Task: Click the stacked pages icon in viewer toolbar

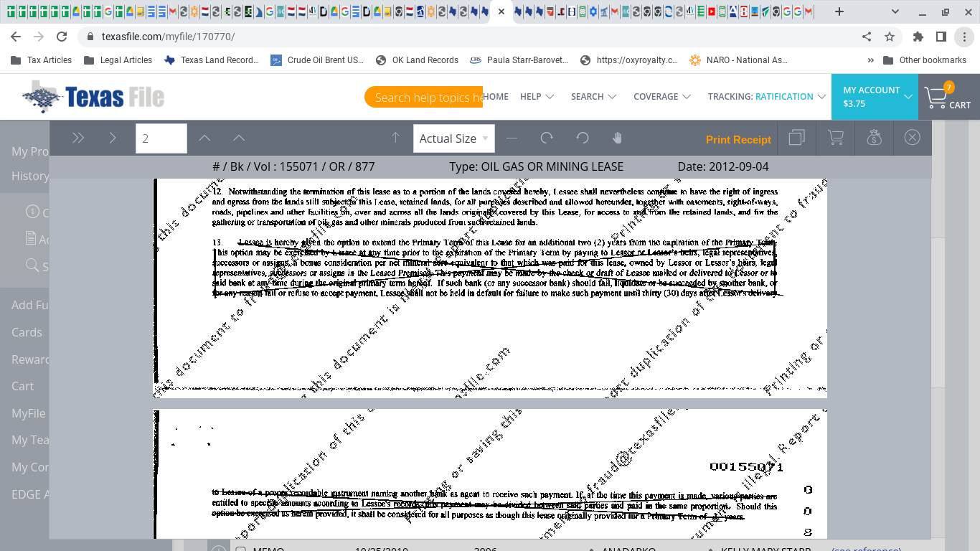Action: (796, 138)
